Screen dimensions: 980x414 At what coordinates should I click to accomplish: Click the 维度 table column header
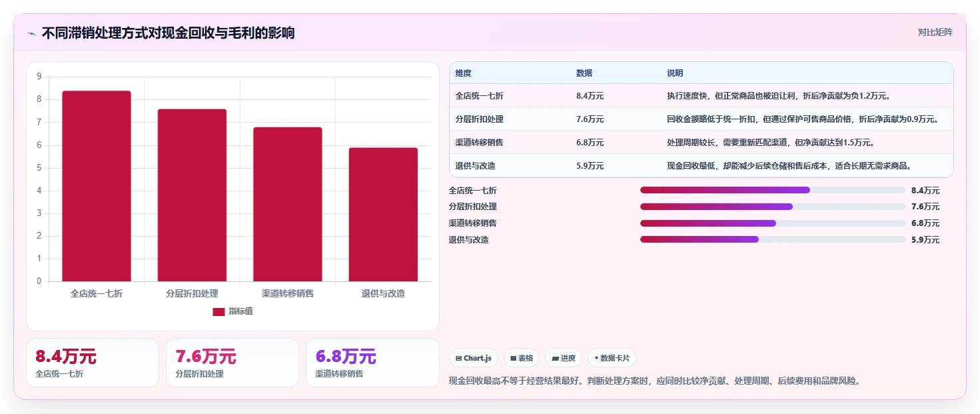tap(464, 73)
